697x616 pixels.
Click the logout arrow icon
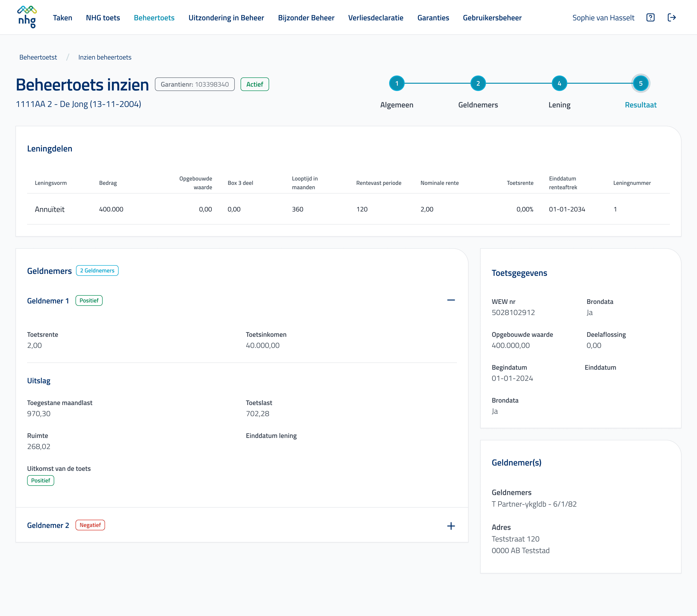point(671,18)
